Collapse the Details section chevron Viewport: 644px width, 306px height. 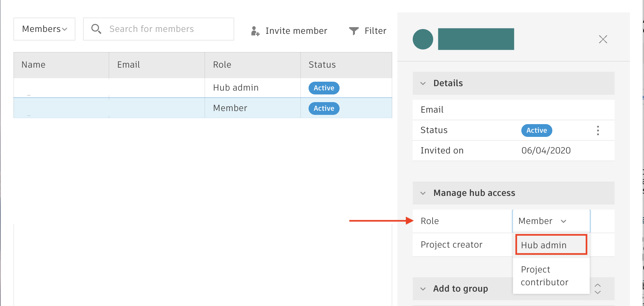[423, 83]
